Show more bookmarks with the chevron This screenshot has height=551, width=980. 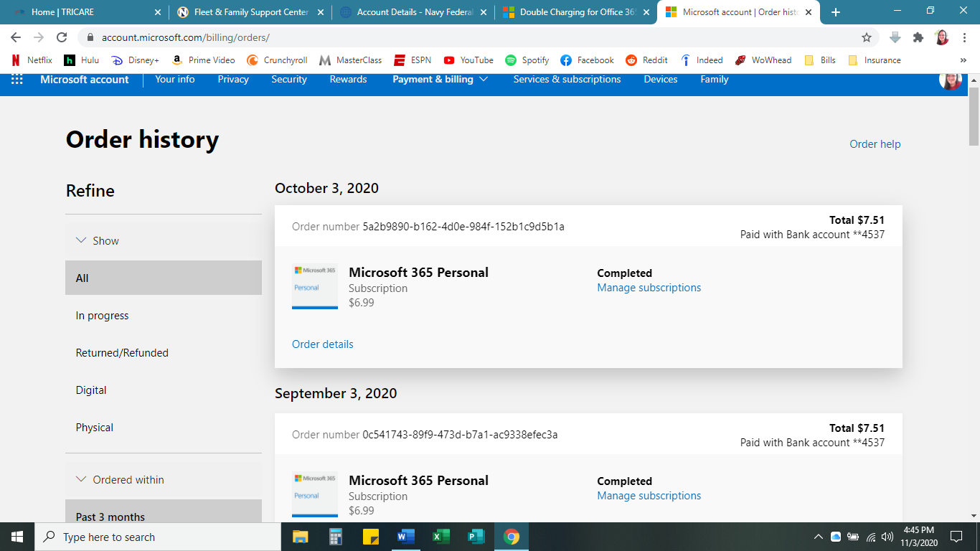[963, 60]
